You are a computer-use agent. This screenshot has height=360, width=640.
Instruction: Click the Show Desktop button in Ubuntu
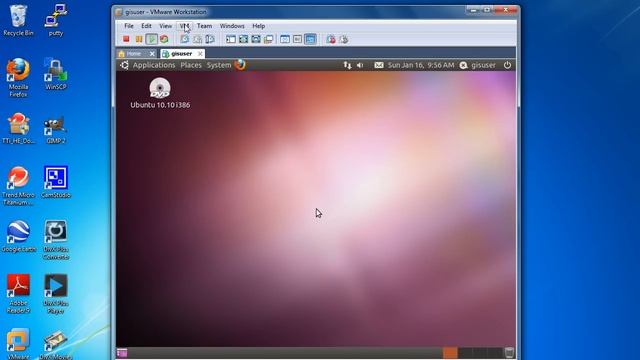coord(122,353)
